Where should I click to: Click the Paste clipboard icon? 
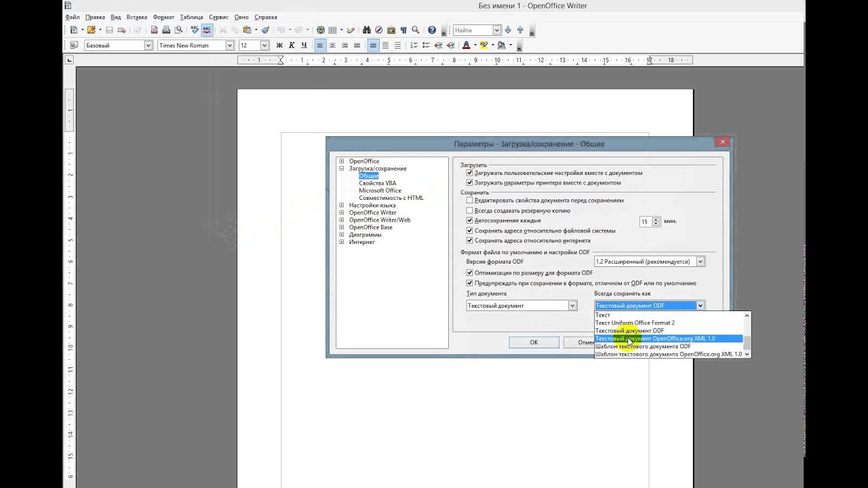(247, 30)
